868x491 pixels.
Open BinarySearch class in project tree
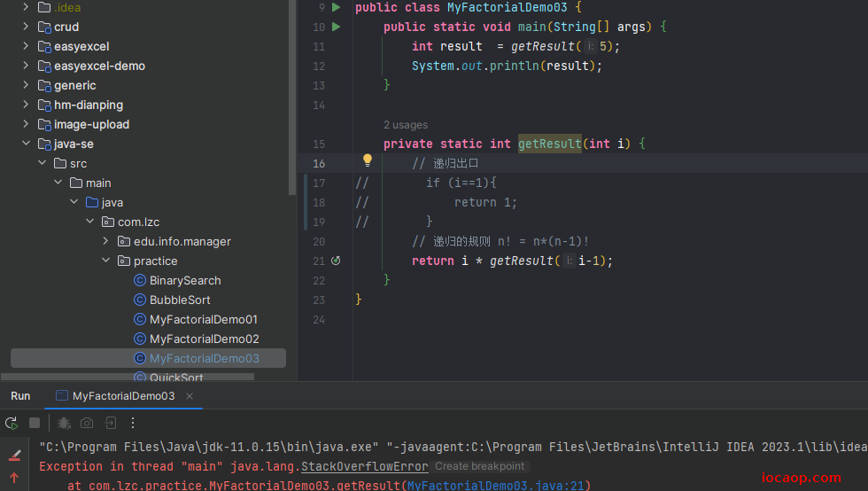(x=185, y=280)
